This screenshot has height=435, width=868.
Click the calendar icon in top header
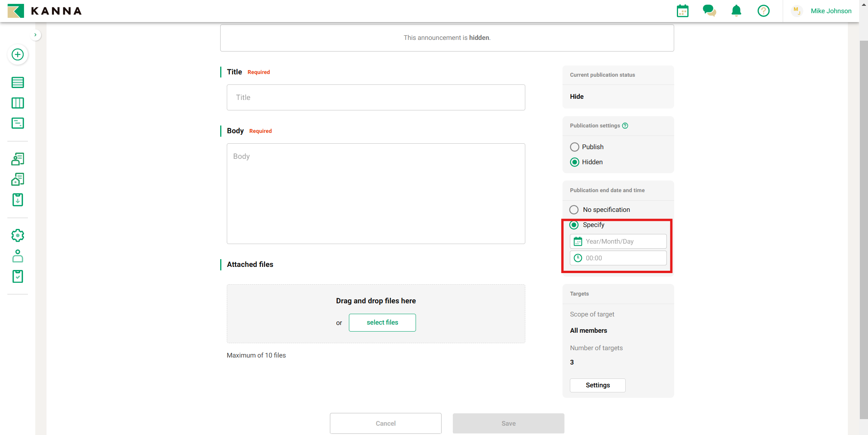click(x=682, y=11)
